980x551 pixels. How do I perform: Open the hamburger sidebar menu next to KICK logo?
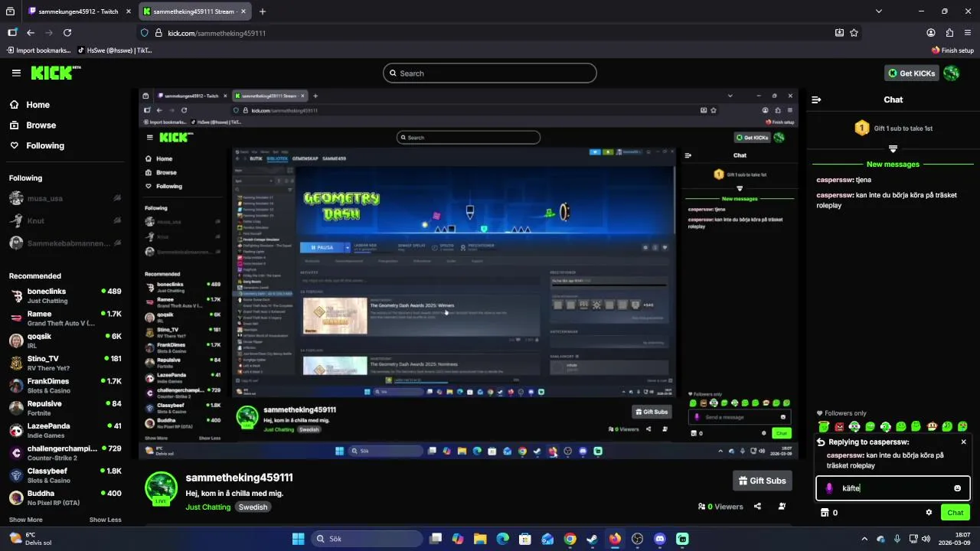click(x=16, y=73)
